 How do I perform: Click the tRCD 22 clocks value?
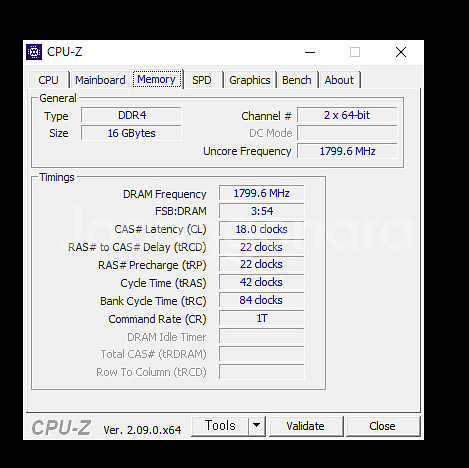pyautogui.click(x=262, y=247)
